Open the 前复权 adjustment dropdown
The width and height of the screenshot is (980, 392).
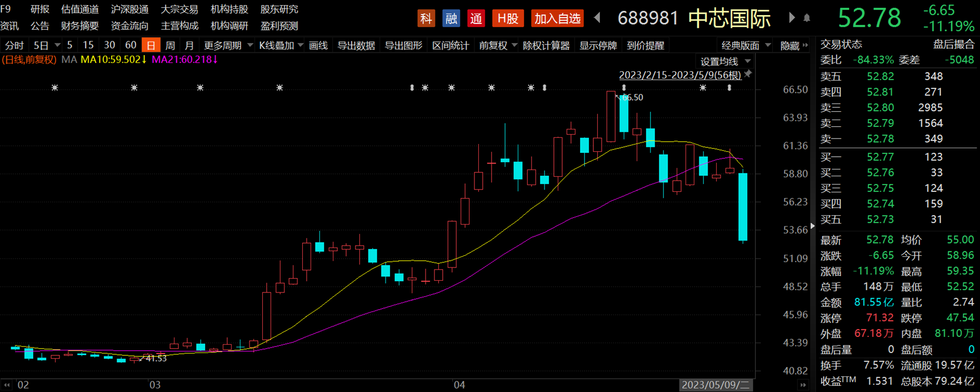(x=498, y=46)
